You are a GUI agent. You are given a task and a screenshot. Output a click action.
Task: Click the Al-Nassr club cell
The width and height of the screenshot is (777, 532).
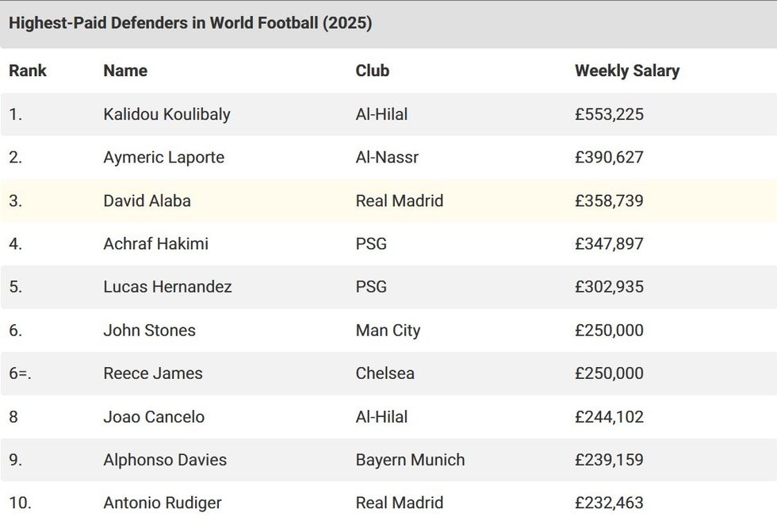[387, 157]
